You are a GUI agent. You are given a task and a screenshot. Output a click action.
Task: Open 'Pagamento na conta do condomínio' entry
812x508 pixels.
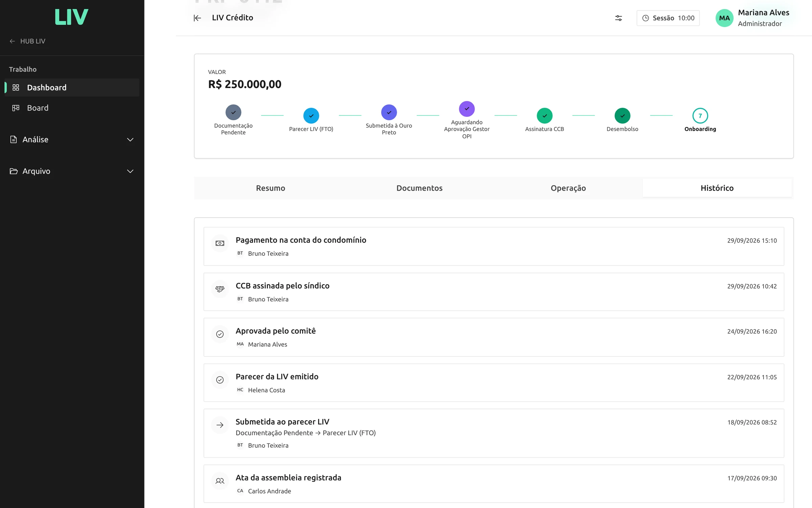coord(494,246)
